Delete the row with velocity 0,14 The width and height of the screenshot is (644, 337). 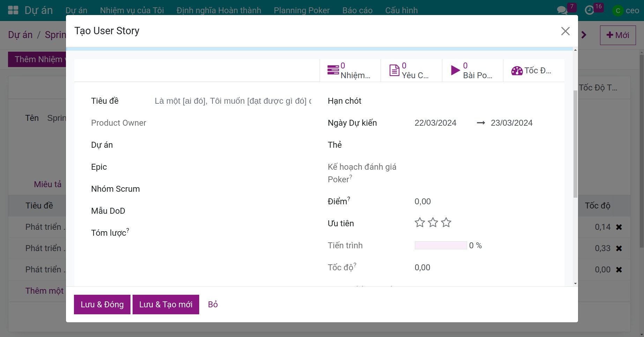(x=619, y=227)
